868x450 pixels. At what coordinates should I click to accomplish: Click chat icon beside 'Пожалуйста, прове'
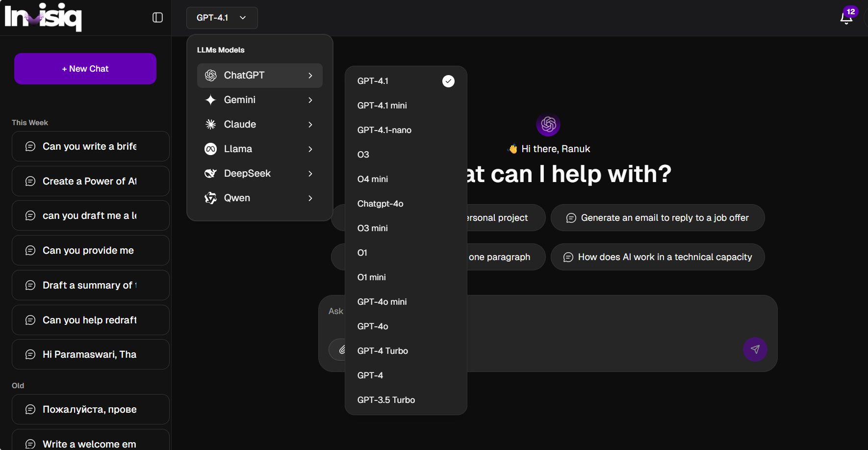[x=30, y=409]
